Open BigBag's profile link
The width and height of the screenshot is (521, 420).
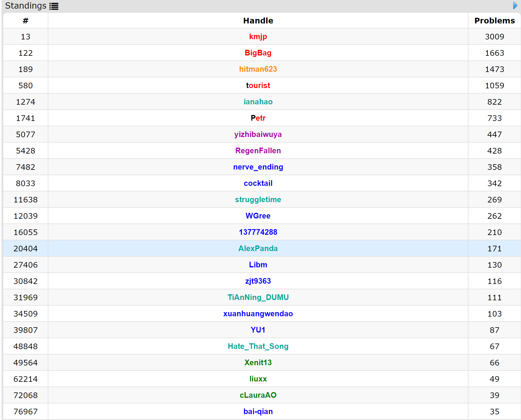point(258,53)
